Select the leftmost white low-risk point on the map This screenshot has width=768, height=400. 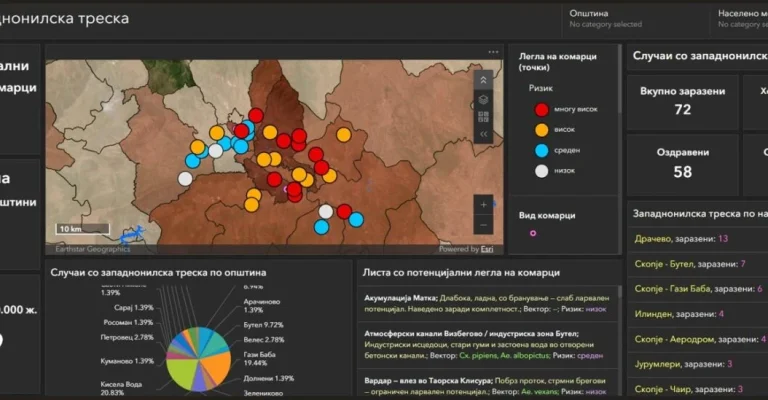point(185,179)
